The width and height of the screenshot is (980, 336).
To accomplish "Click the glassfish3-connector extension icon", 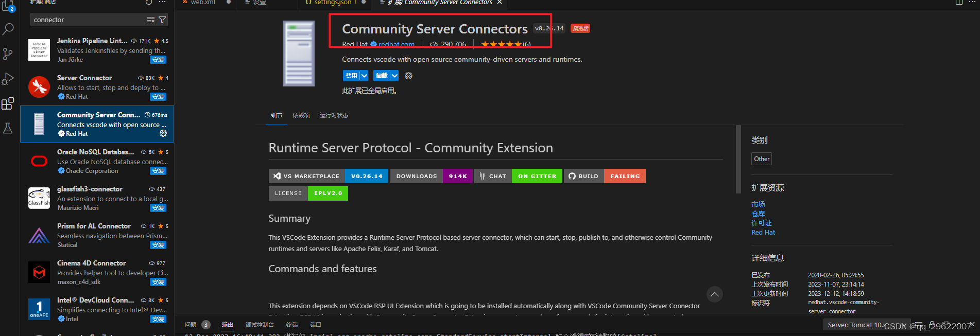I will click(39, 198).
